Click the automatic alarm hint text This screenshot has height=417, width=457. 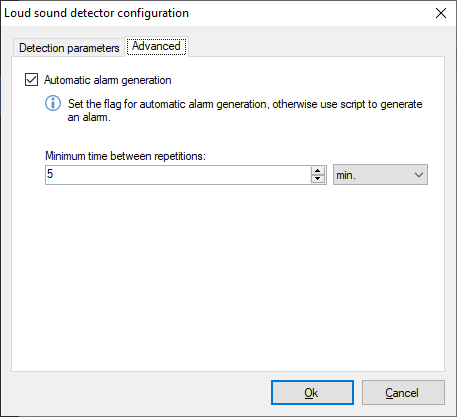245,110
